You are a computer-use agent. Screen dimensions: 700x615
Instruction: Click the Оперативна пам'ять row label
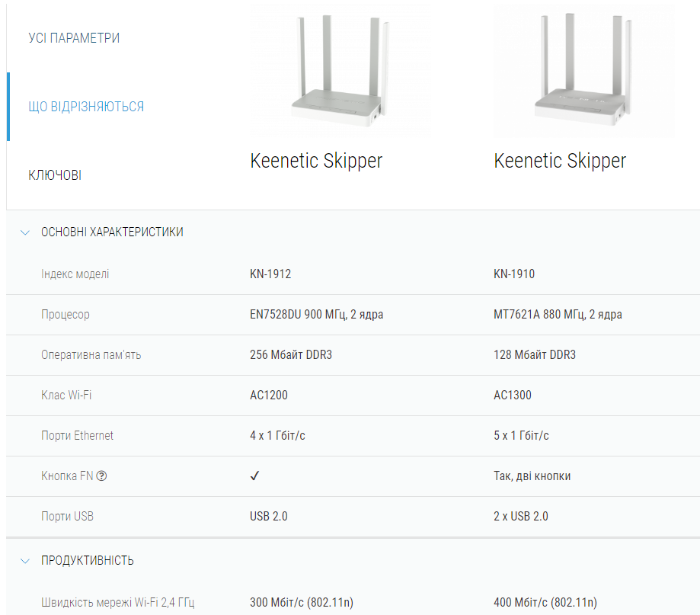click(x=91, y=355)
